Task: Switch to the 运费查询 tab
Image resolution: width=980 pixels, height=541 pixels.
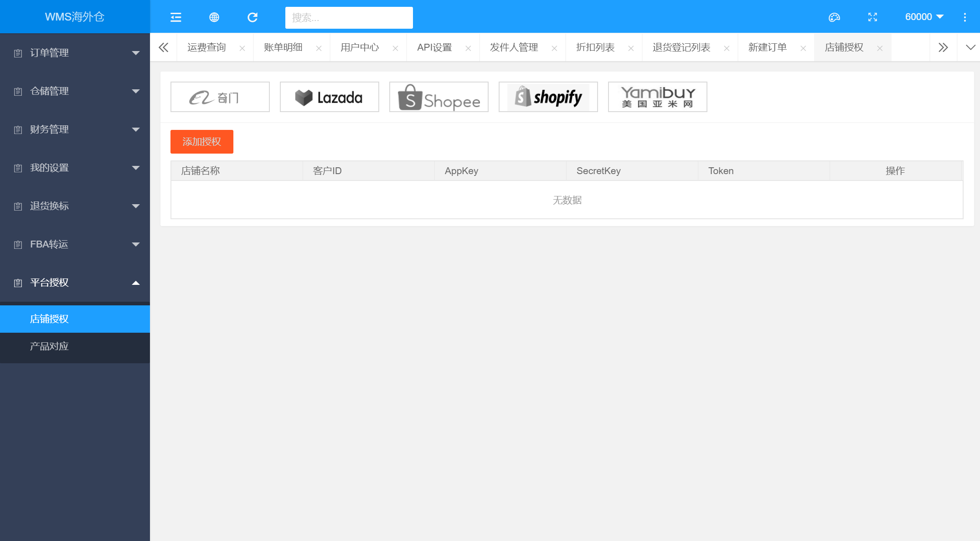Action: 206,47
